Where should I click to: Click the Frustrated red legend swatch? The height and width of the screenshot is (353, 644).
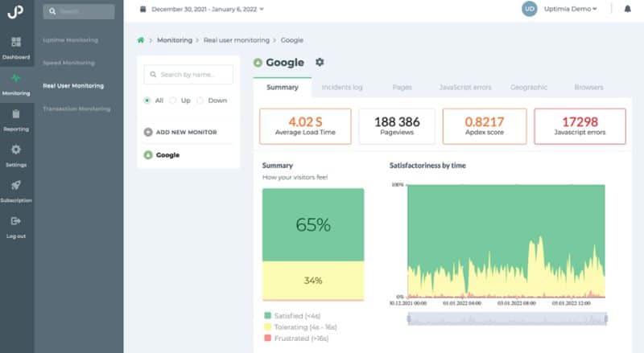point(268,338)
